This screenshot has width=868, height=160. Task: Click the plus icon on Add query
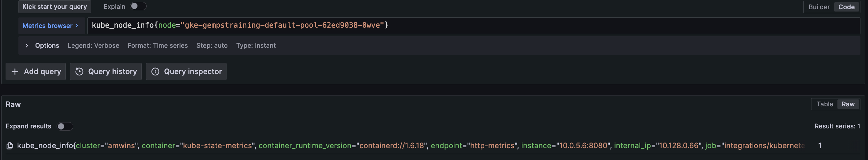15,71
